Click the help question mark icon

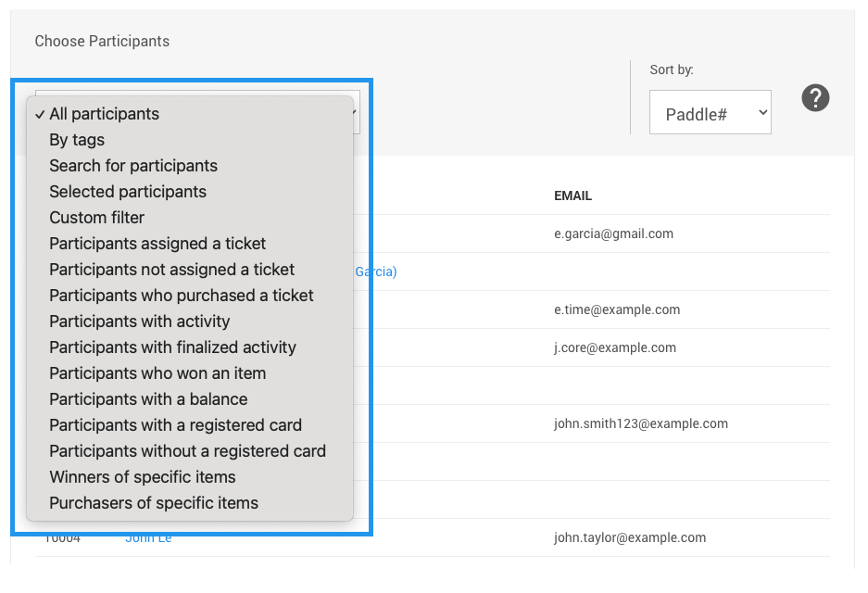point(815,98)
